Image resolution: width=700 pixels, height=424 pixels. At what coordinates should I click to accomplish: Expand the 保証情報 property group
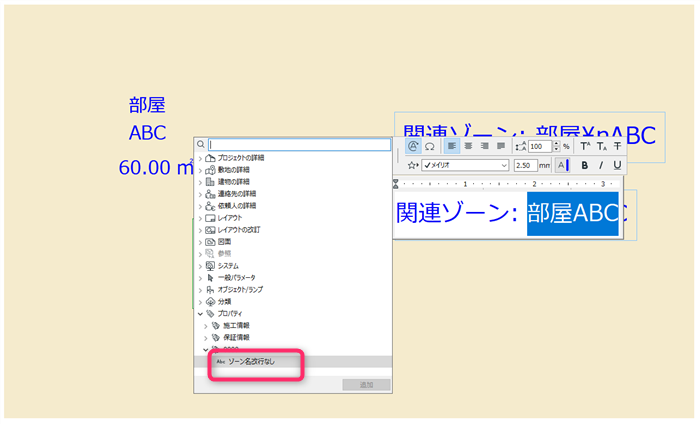206,338
